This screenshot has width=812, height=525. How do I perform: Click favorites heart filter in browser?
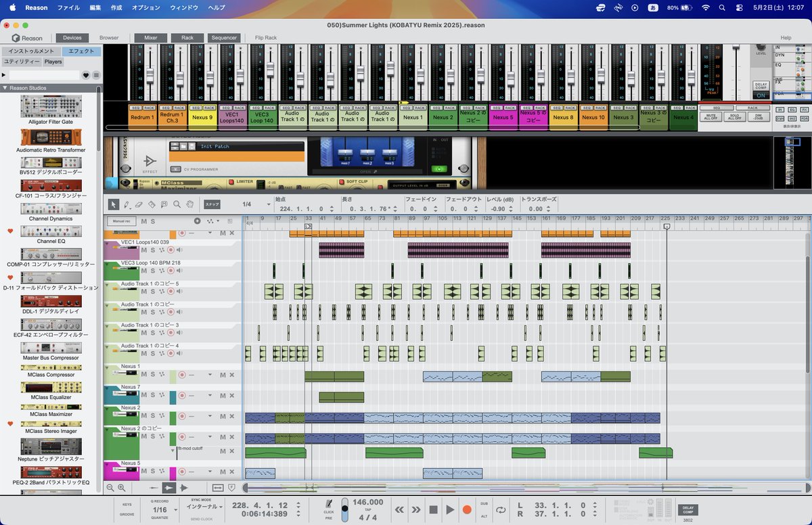pos(86,75)
